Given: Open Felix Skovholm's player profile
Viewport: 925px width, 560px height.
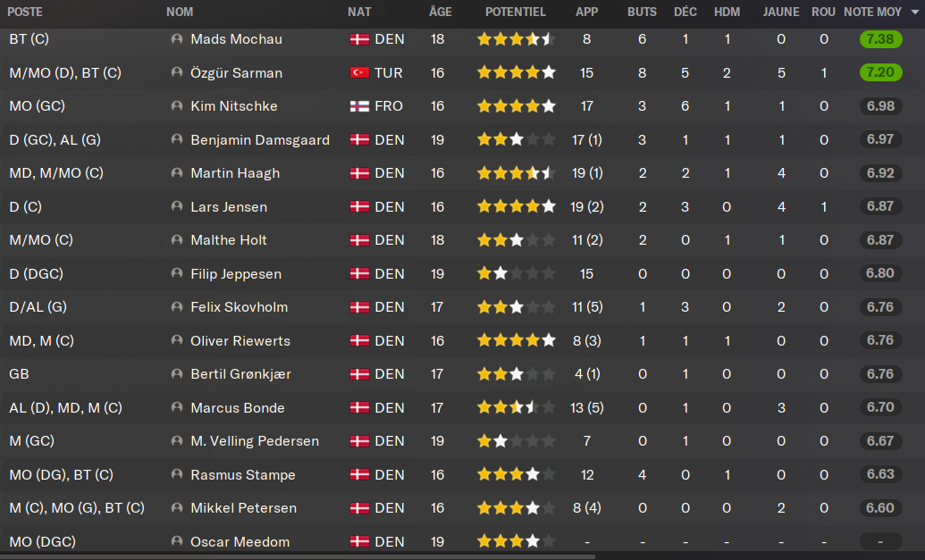Looking at the screenshot, I should [239, 307].
